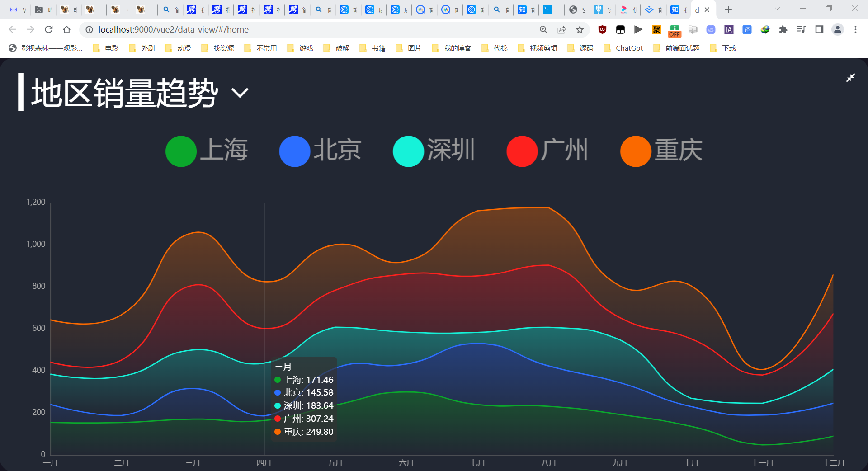Open the gray download-folder extension
The image size is (868, 471).
tap(693, 29)
